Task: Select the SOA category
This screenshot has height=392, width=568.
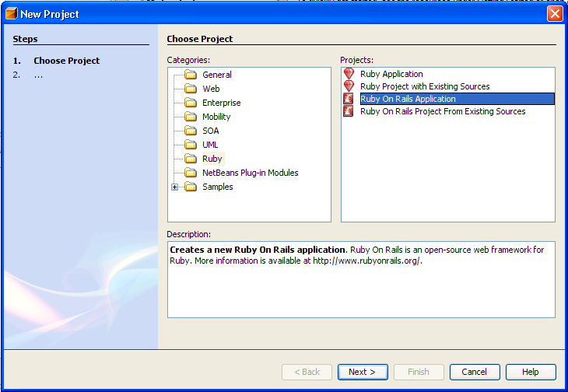Action: tap(210, 131)
